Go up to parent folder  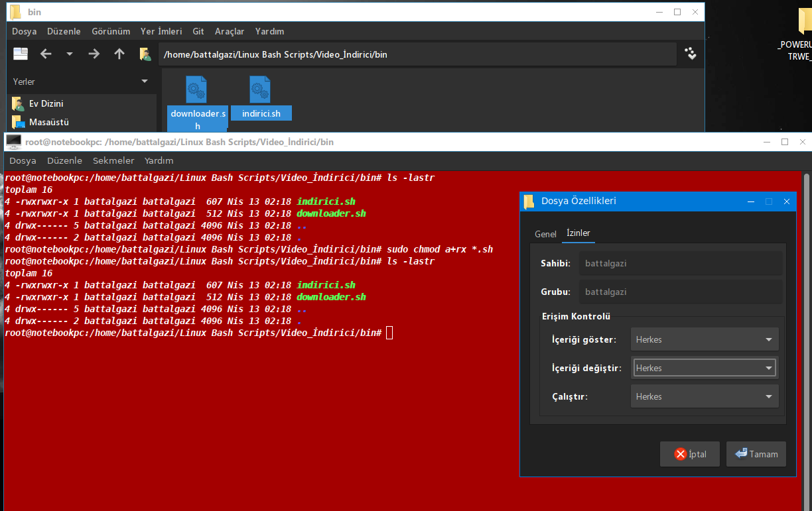click(119, 54)
